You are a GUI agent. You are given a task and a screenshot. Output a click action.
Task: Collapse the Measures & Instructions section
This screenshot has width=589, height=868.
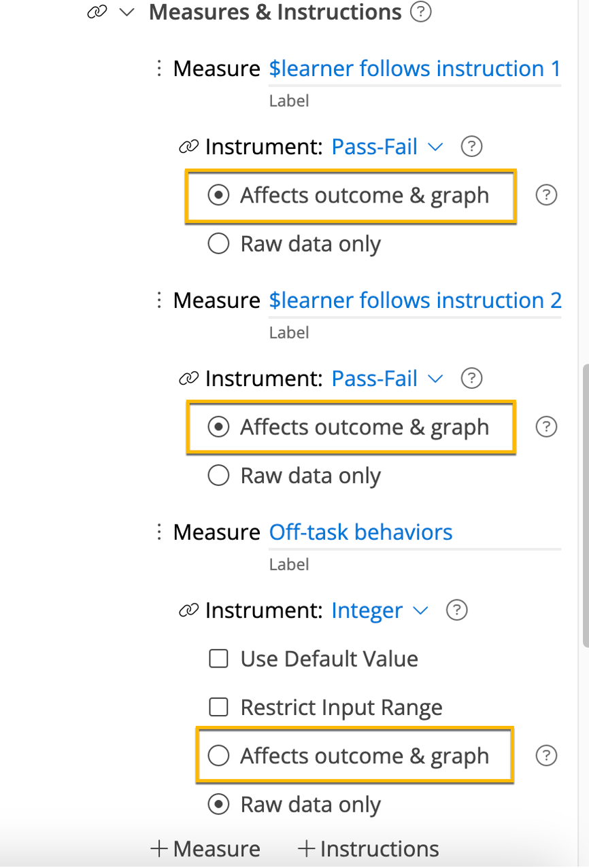pyautogui.click(x=127, y=12)
